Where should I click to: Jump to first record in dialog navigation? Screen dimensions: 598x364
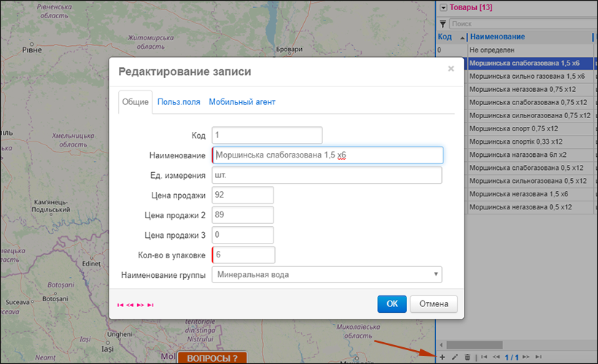click(120, 305)
